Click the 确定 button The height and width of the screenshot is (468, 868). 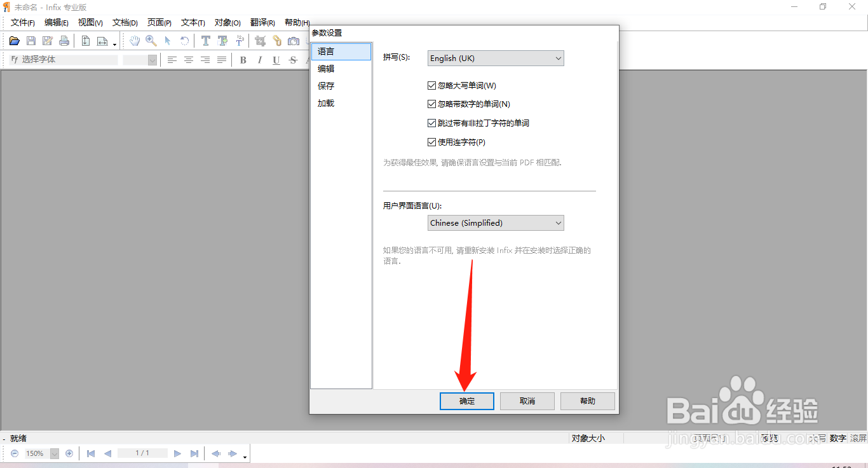click(x=467, y=401)
